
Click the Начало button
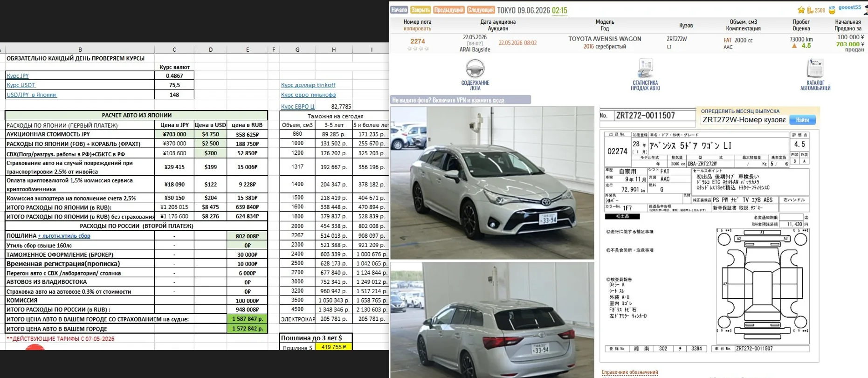399,10
